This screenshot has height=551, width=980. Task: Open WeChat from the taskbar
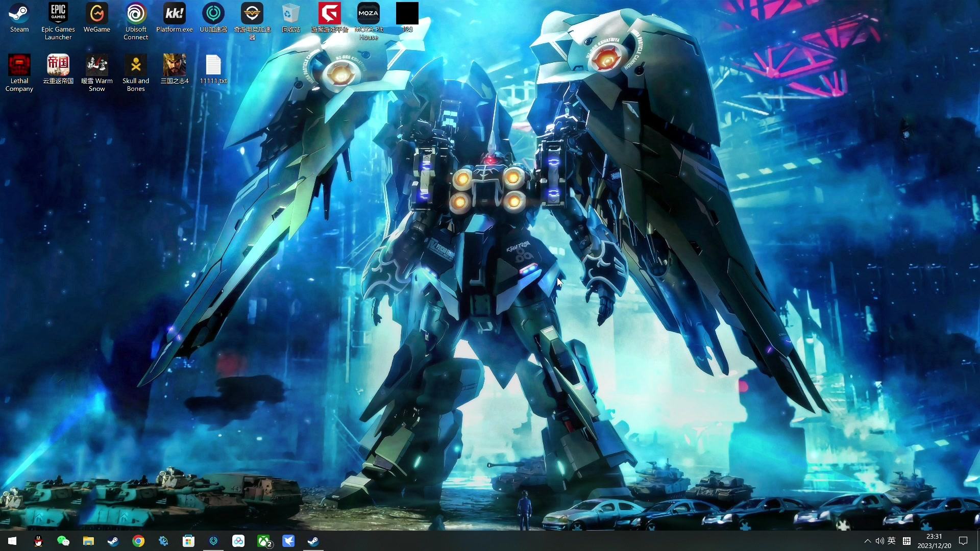click(63, 541)
